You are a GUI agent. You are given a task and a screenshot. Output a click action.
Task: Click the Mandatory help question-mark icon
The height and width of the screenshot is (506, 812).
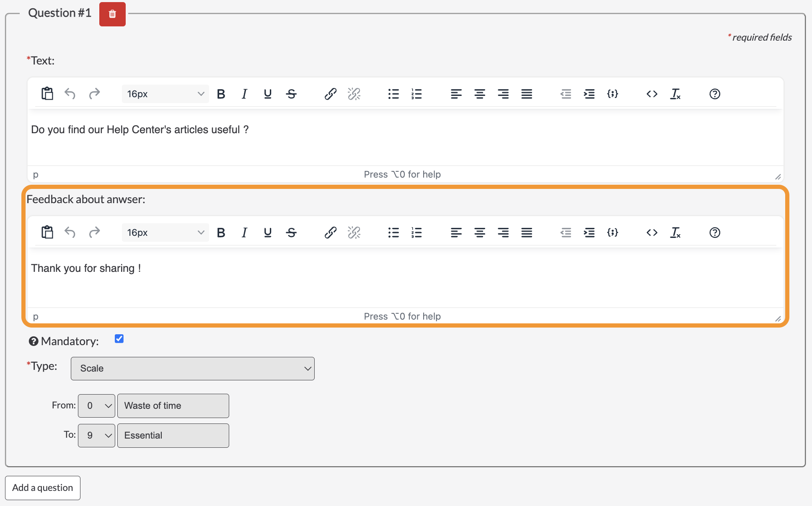[x=34, y=341]
